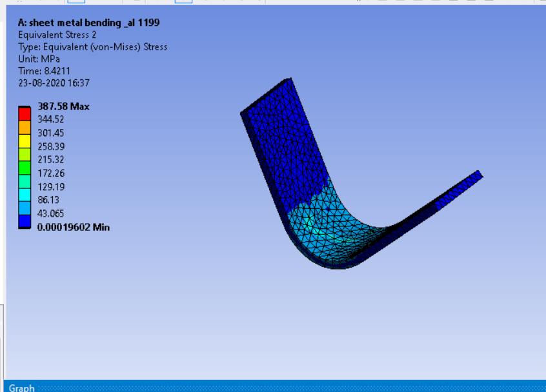This screenshot has height=392, width=546.
Task: Click the yellow band in the stress legend
Action: point(25,141)
